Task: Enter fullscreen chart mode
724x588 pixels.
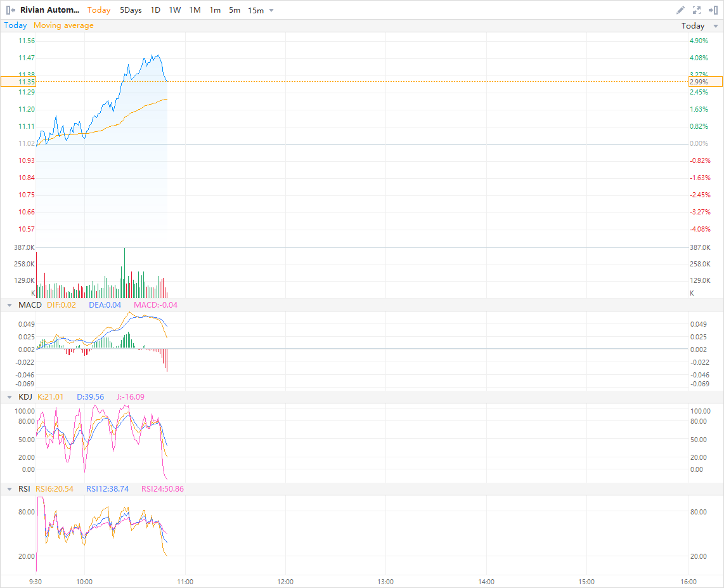Action: click(x=697, y=10)
